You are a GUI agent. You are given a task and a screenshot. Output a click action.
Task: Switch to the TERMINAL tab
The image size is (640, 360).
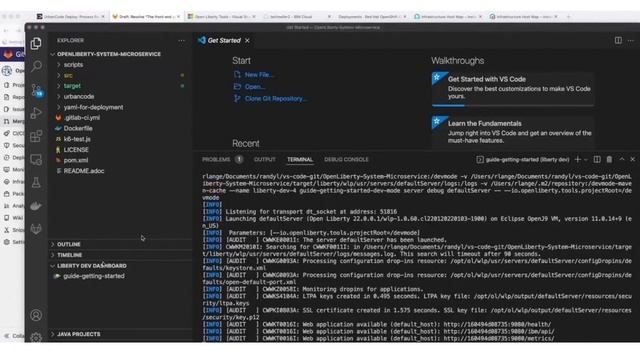pyautogui.click(x=300, y=160)
